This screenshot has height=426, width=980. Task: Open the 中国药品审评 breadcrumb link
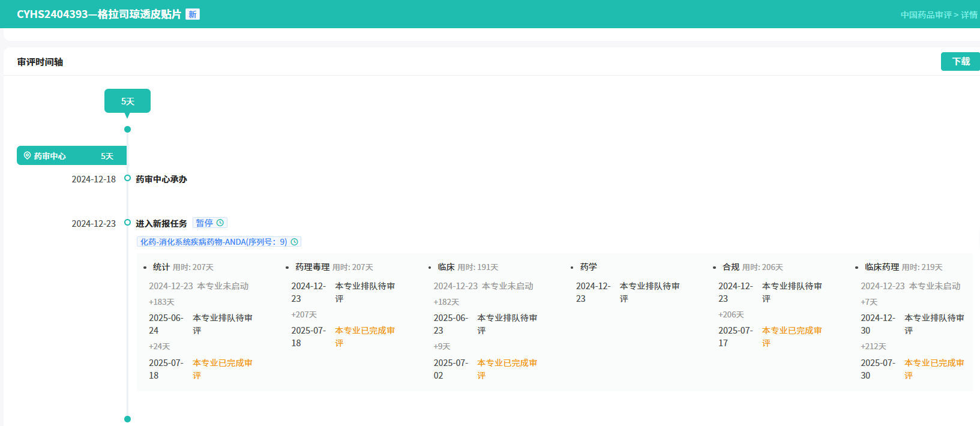(925, 15)
